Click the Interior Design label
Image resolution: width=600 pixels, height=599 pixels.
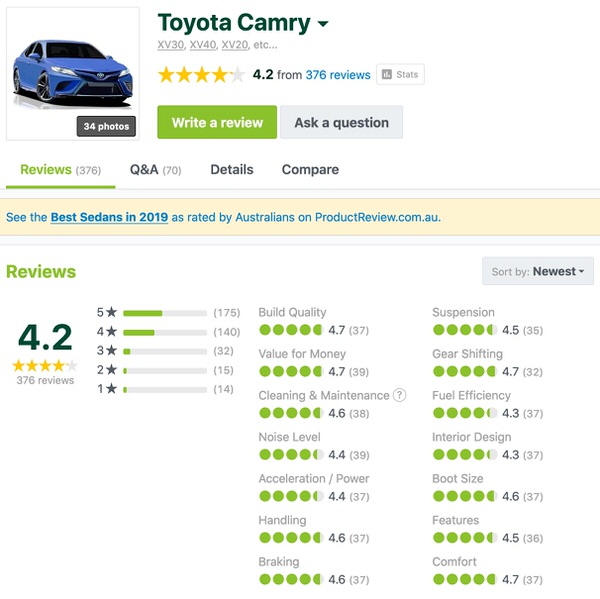point(471,437)
